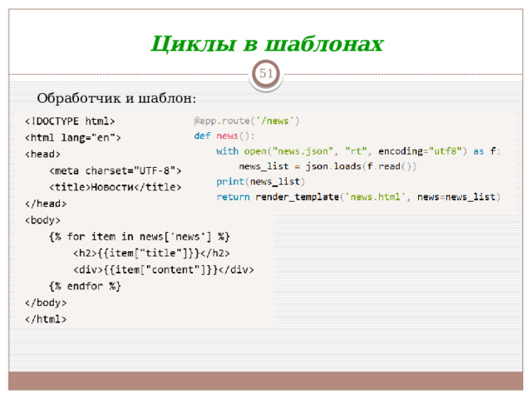The height and width of the screenshot is (399, 532).
Task: Click the "def news():" function line
Action: tap(224, 135)
